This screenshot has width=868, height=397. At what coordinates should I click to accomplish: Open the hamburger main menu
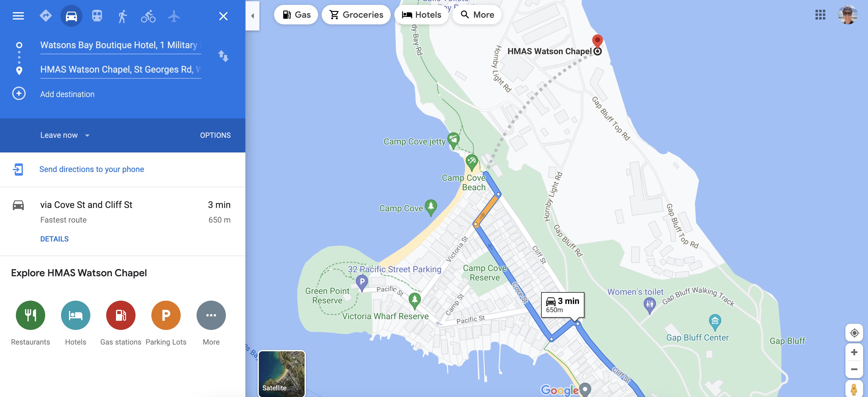(18, 16)
